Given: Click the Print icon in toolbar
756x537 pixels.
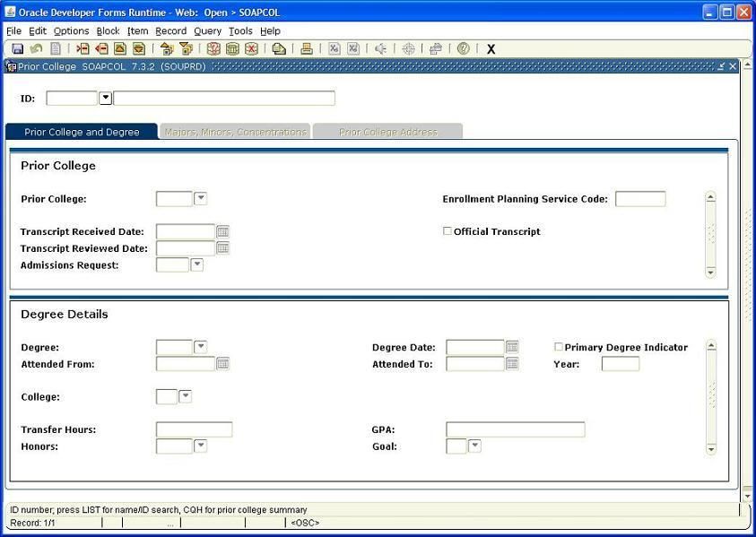Looking at the screenshot, I should [307, 48].
